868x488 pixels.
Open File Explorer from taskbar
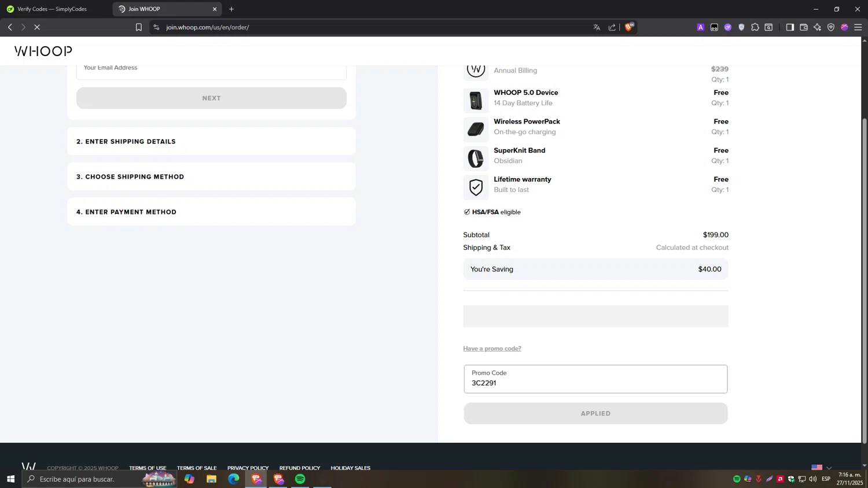point(211,479)
